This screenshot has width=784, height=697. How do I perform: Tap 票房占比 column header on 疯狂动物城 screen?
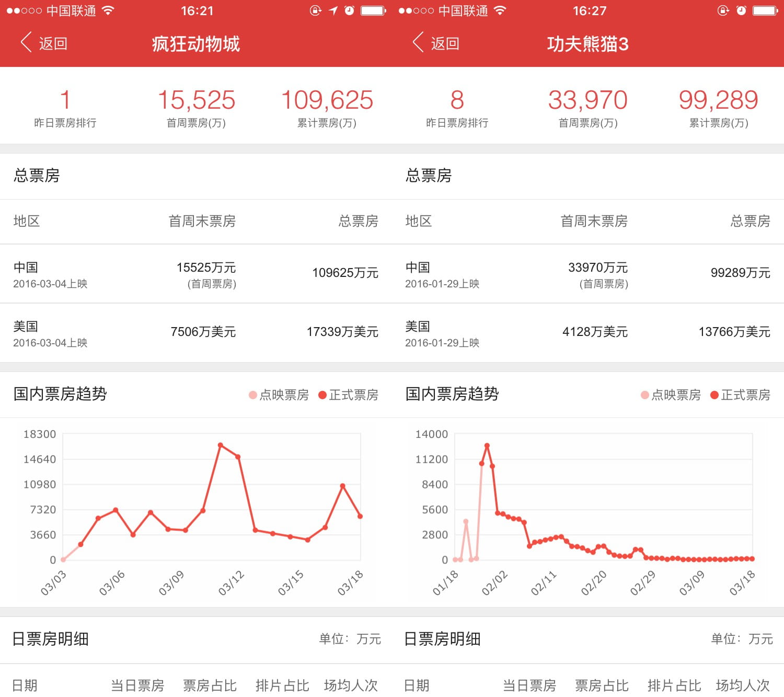point(210,686)
